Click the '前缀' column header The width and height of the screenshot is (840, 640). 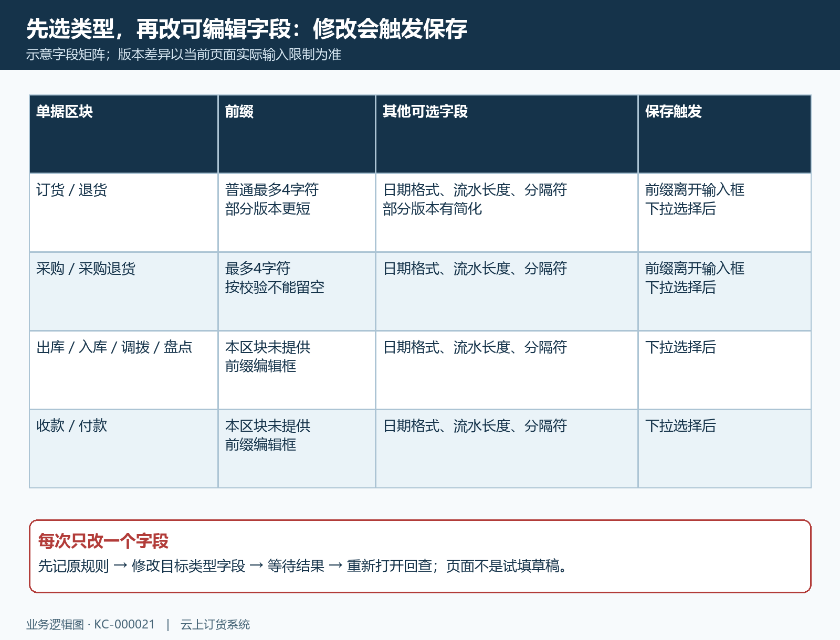click(297, 134)
